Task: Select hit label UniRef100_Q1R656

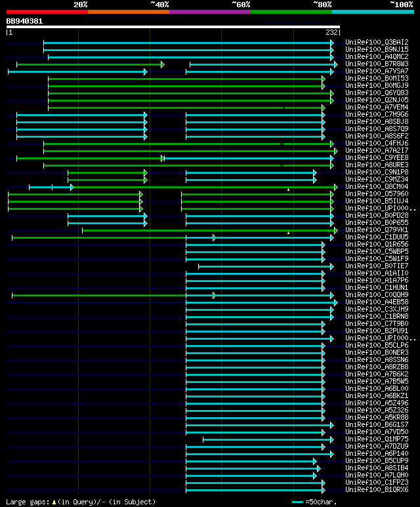Action: (377, 245)
